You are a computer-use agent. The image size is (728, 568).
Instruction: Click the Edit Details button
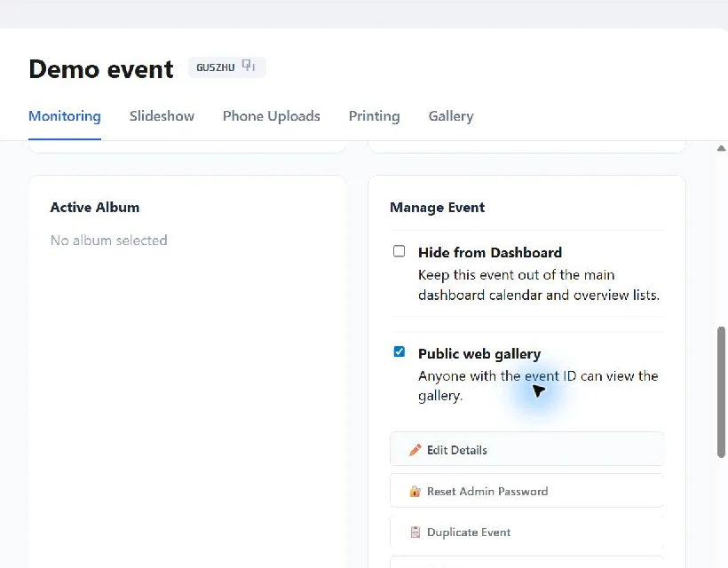click(526, 449)
